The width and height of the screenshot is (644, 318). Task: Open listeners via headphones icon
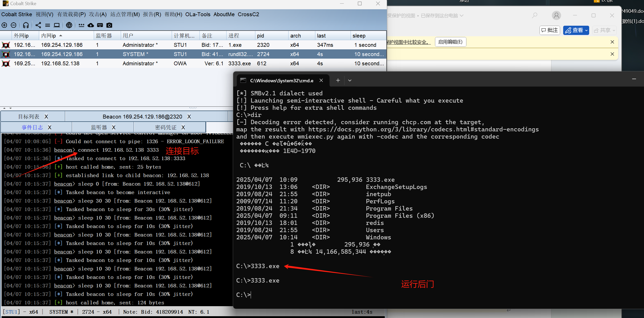26,25
